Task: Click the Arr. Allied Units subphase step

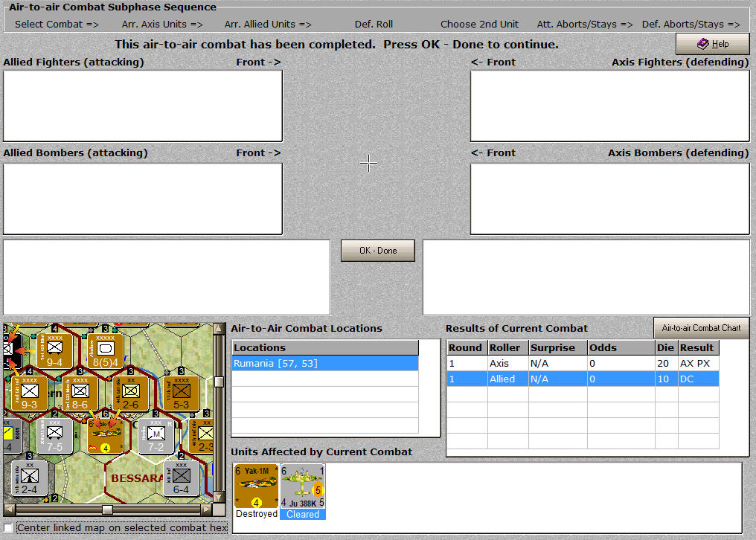Action: point(268,24)
